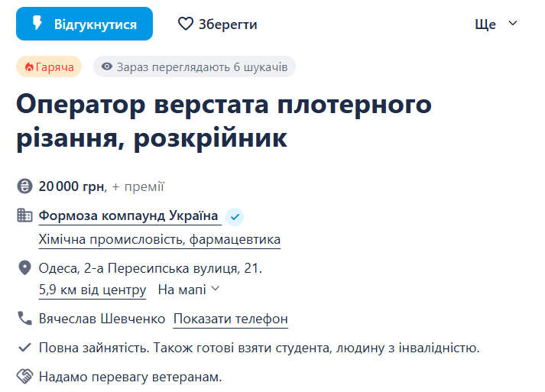Click the verified checkmark badge by company
This screenshot has height=392, width=545.
pos(235,216)
